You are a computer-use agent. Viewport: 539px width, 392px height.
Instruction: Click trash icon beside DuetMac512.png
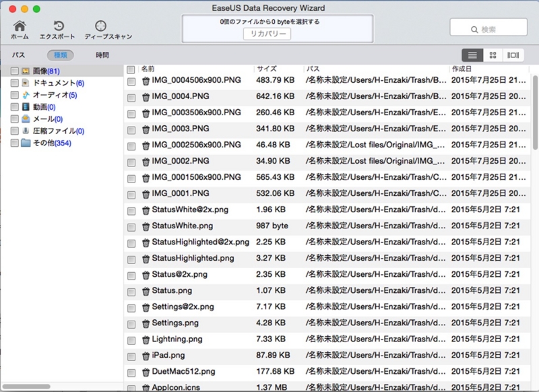click(146, 372)
